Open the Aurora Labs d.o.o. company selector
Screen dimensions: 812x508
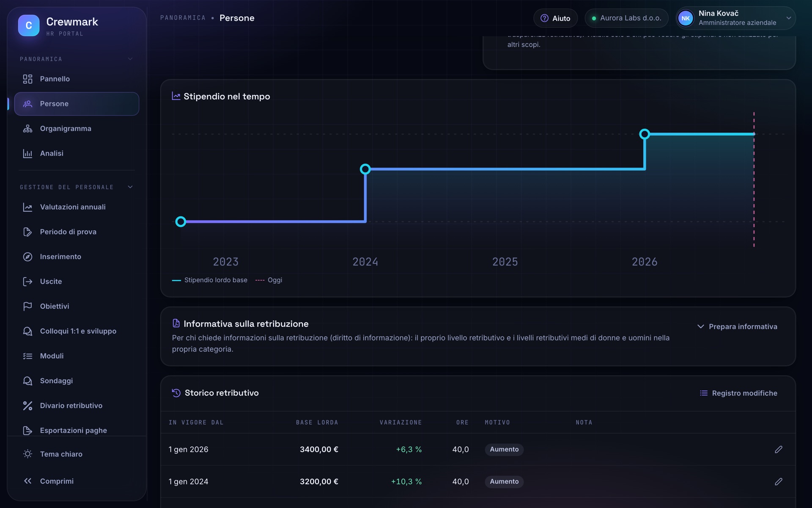click(626, 18)
